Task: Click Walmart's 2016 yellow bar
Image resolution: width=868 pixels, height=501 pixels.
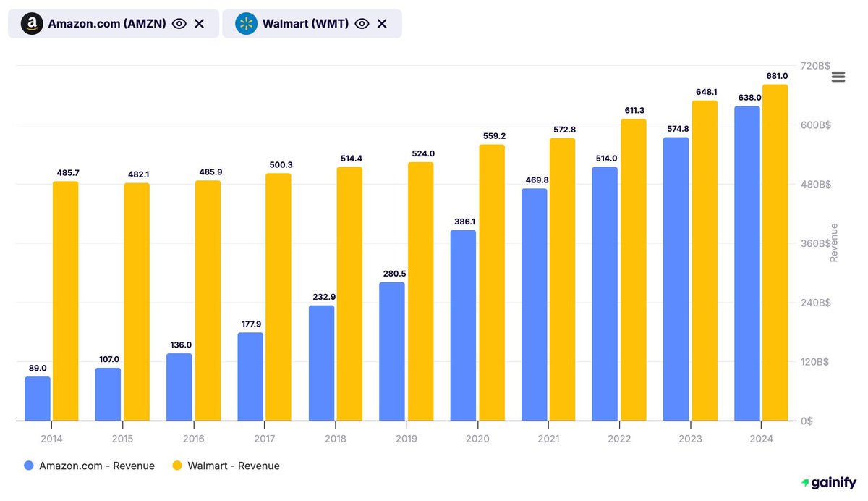Action: 208,300
